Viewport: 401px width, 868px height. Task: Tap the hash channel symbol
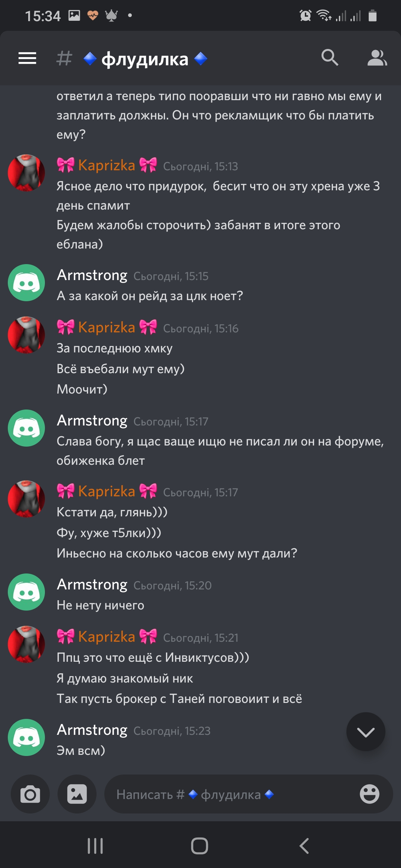click(x=64, y=58)
